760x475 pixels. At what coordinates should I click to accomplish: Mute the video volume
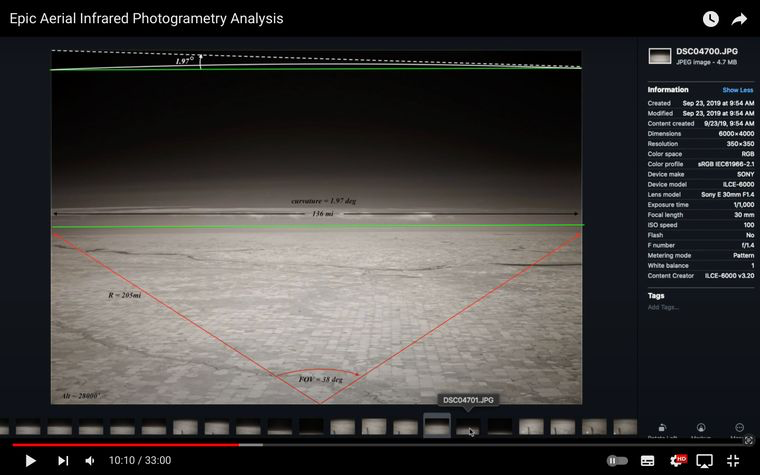click(x=90, y=460)
